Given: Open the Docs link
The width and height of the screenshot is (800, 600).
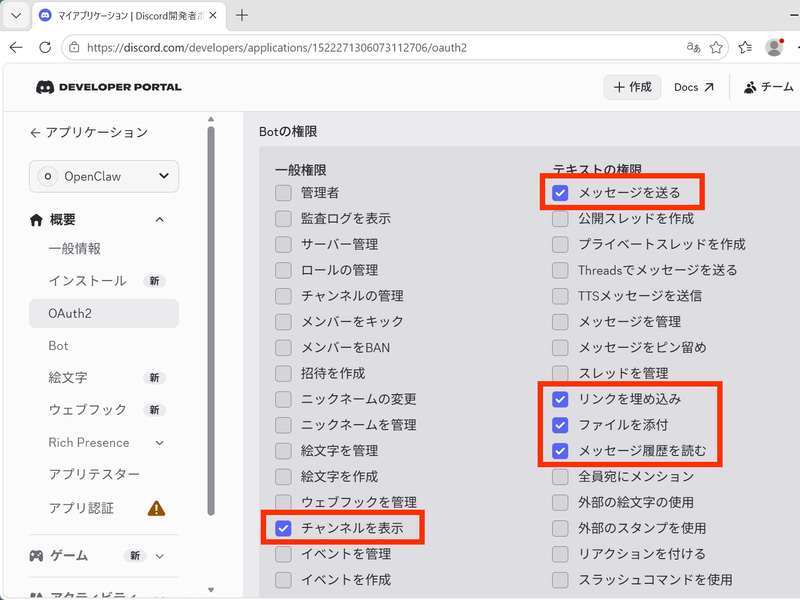Looking at the screenshot, I should click(x=693, y=87).
